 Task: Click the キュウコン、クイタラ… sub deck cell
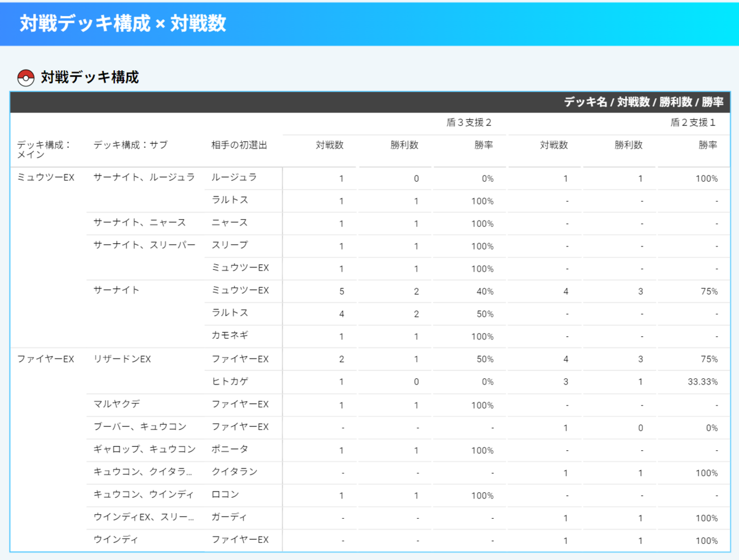click(x=143, y=472)
